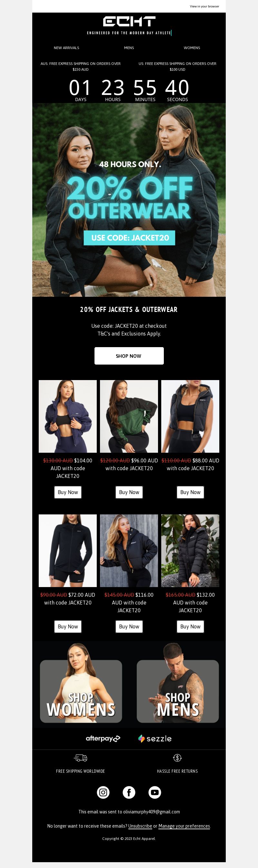Select the green and black jacket thumbnail

(129, 417)
